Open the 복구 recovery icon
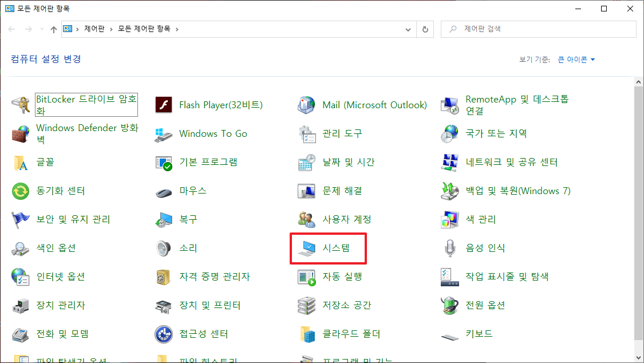The height and width of the screenshot is (363, 644). [164, 220]
